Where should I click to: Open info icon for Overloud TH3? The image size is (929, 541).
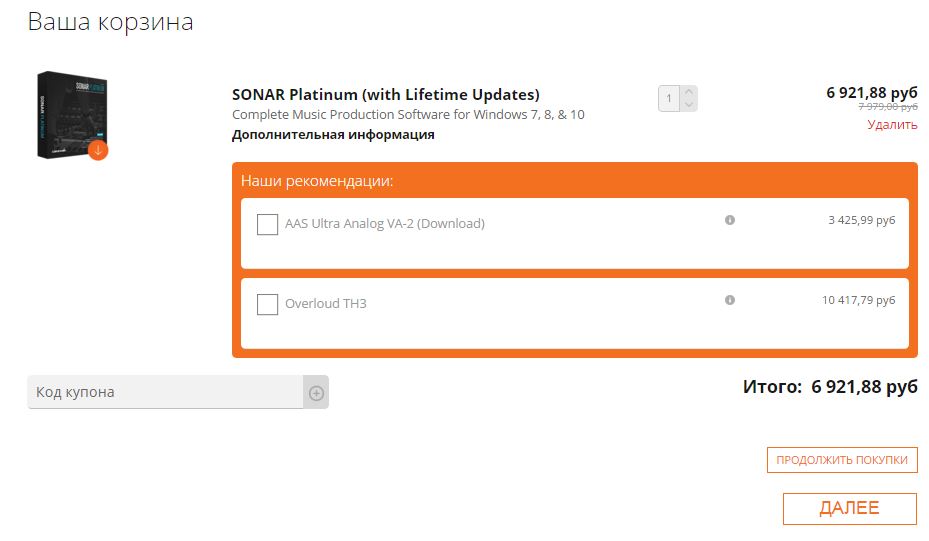click(x=729, y=300)
